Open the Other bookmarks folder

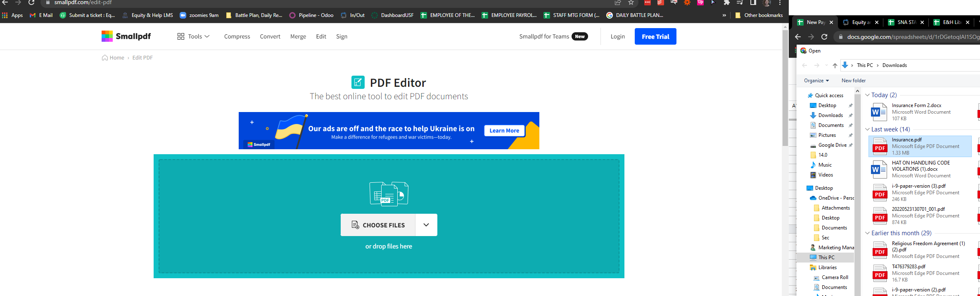click(759, 15)
